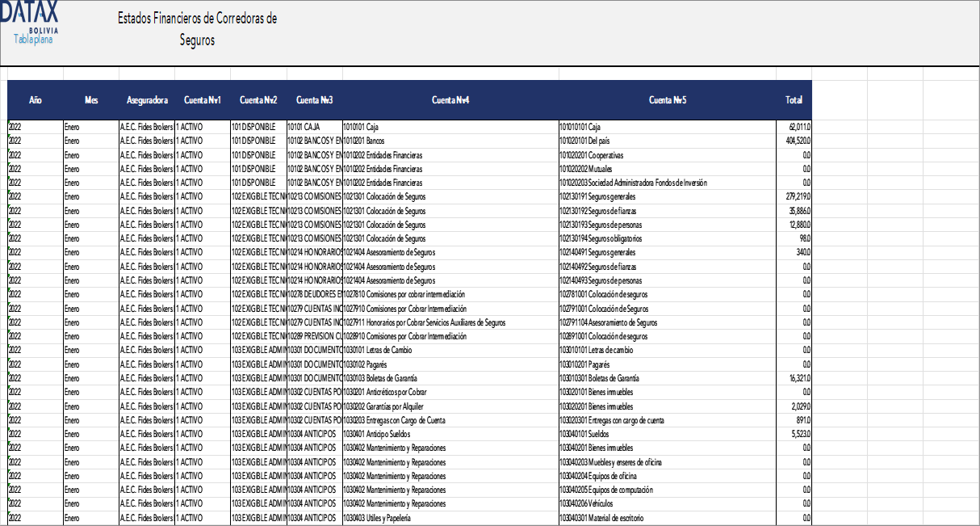The width and height of the screenshot is (980, 526).
Task: Click the 103040101 Sueldos cell
Action: tap(668, 434)
